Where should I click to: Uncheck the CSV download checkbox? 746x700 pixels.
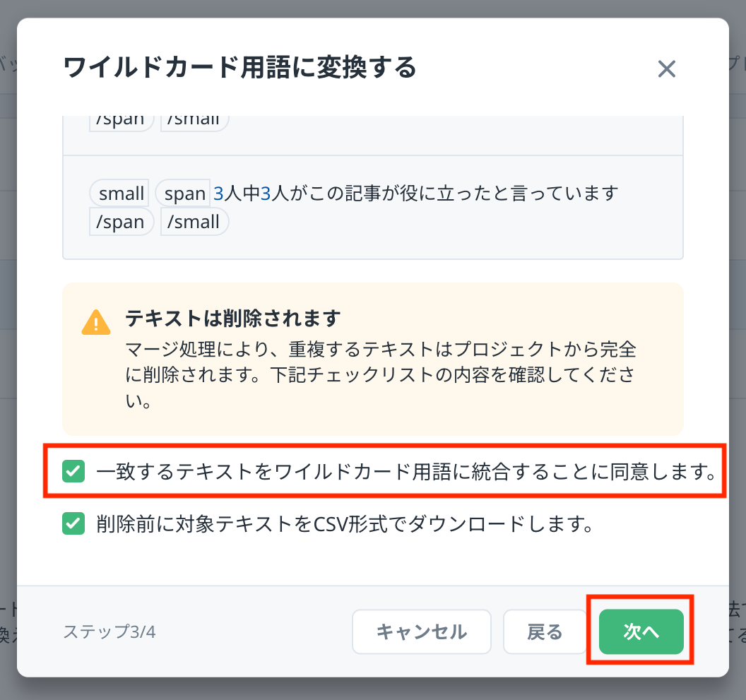click(73, 524)
